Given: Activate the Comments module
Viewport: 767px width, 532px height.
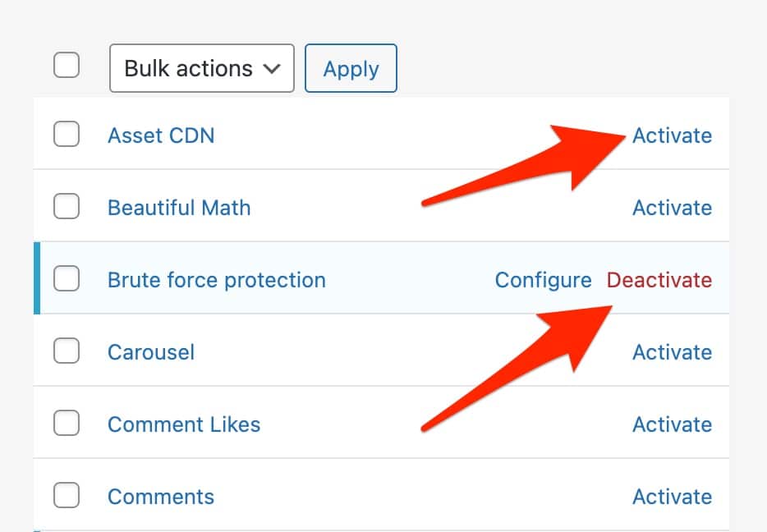Looking at the screenshot, I should [x=672, y=497].
